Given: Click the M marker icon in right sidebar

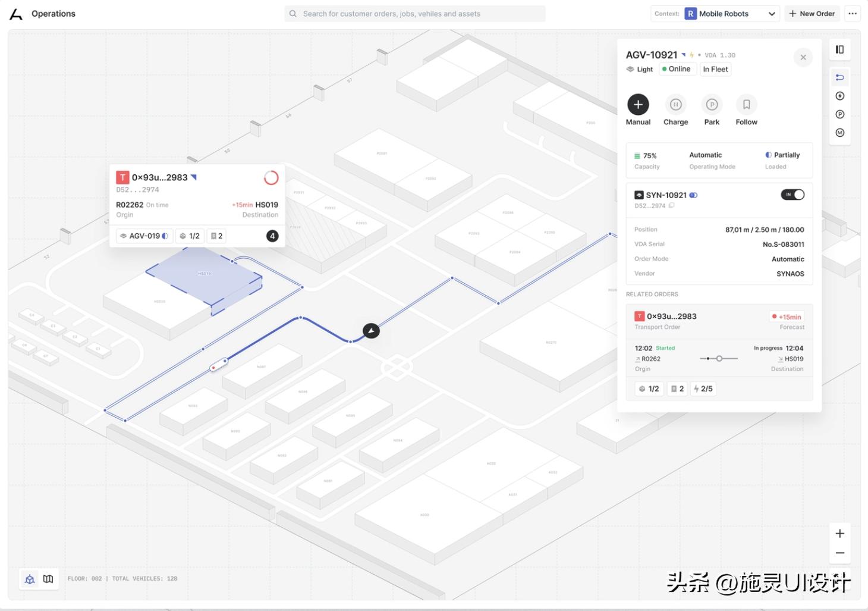Looking at the screenshot, I should pos(839,132).
